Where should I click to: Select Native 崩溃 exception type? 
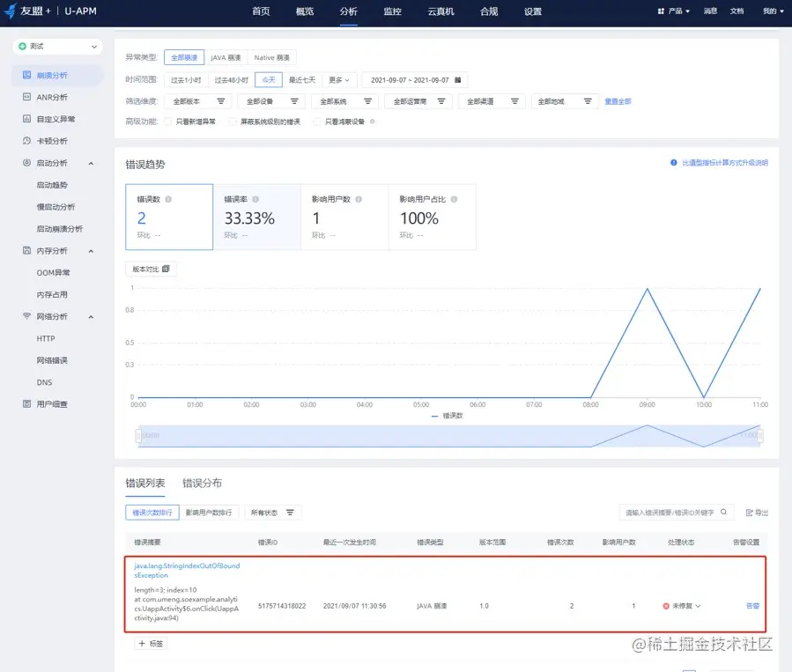click(271, 57)
